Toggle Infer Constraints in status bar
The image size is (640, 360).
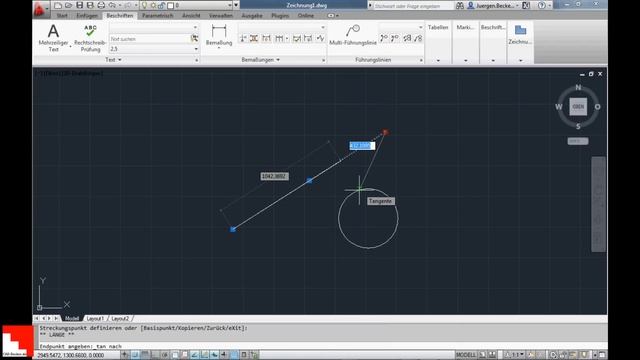[x=125, y=355]
